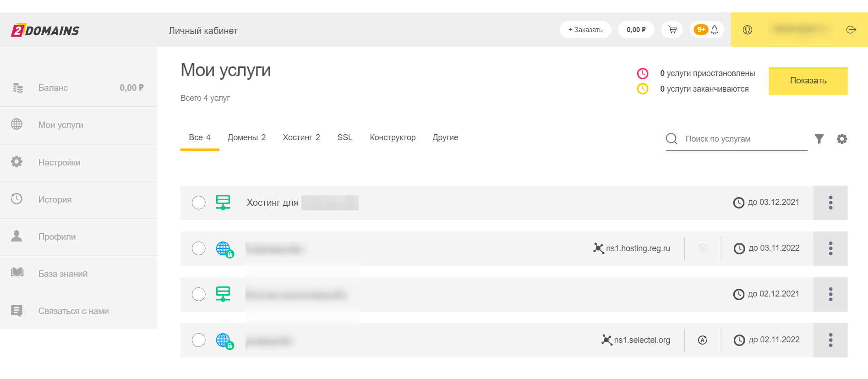Click auto-renew icon for ns1.selectel.org domain
Image resolution: width=868 pixels, height=379 pixels.
[x=702, y=340]
